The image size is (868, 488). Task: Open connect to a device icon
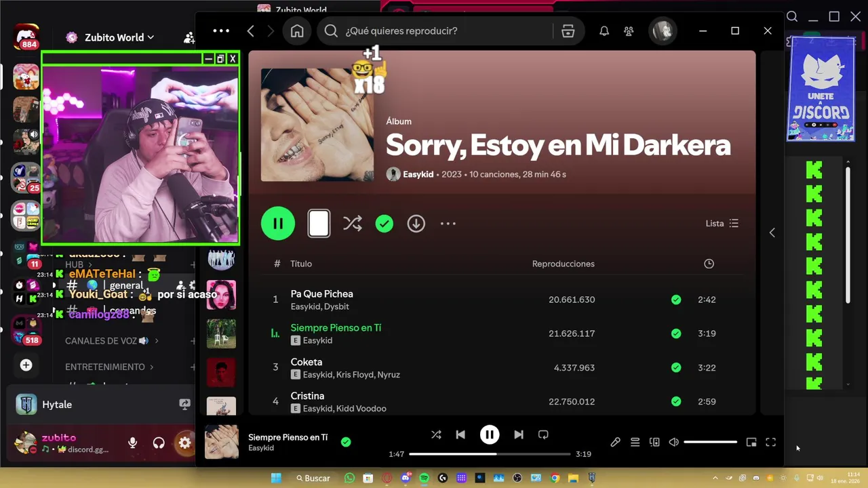pos(654,442)
